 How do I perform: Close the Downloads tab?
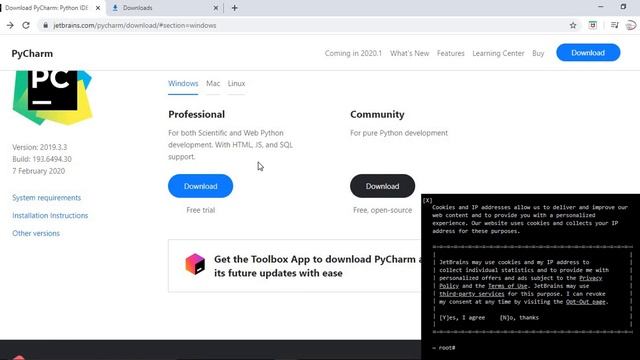216,8
